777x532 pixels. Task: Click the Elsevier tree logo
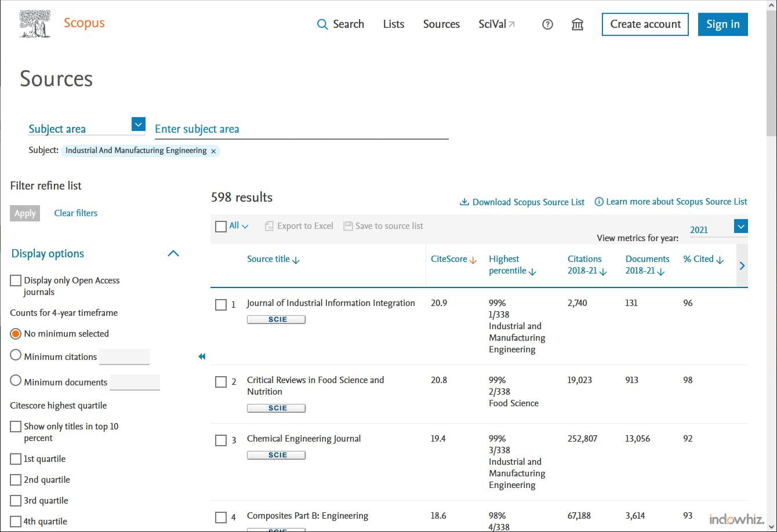pyautogui.click(x=35, y=24)
